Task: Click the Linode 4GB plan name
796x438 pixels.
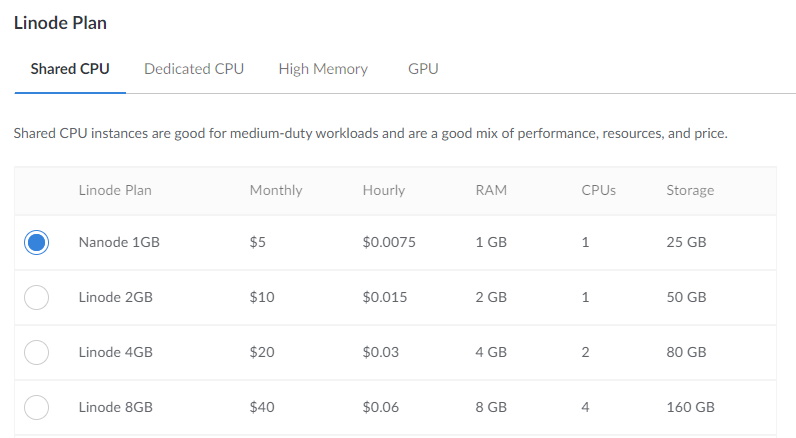Action: (116, 352)
